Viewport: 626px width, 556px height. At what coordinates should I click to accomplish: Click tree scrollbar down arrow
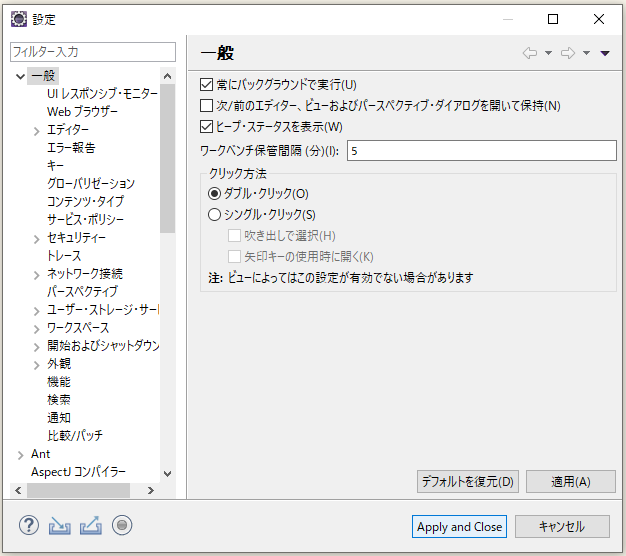pos(168,473)
